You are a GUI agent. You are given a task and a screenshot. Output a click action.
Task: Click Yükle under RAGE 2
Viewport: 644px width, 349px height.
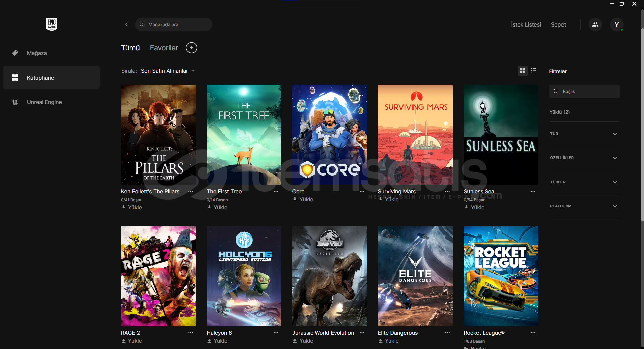131,341
